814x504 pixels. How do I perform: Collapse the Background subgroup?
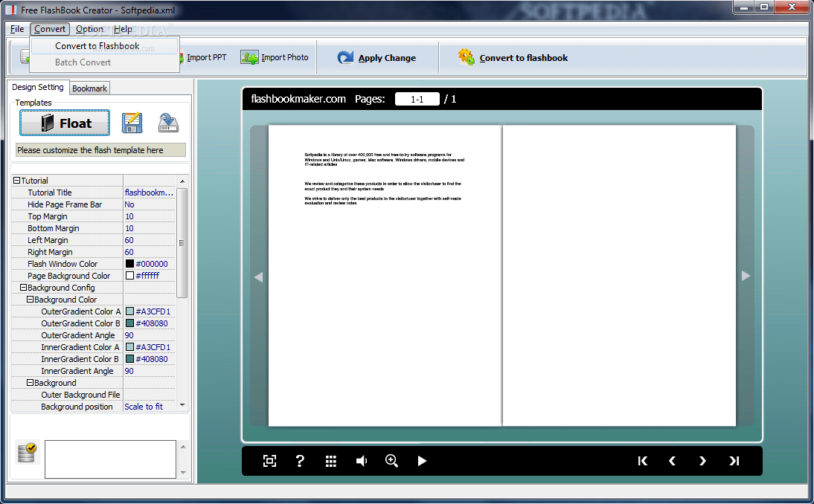tap(30, 383)
